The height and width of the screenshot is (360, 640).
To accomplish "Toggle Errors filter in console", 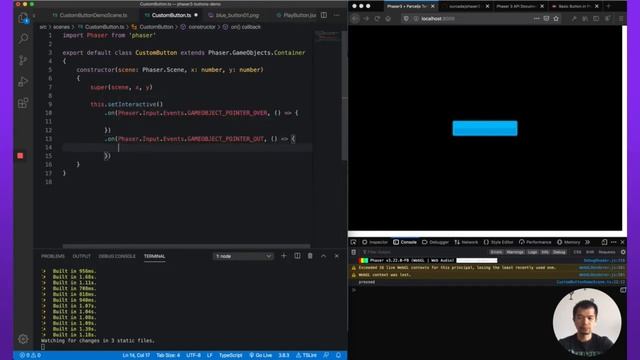I will click(496, 252).
